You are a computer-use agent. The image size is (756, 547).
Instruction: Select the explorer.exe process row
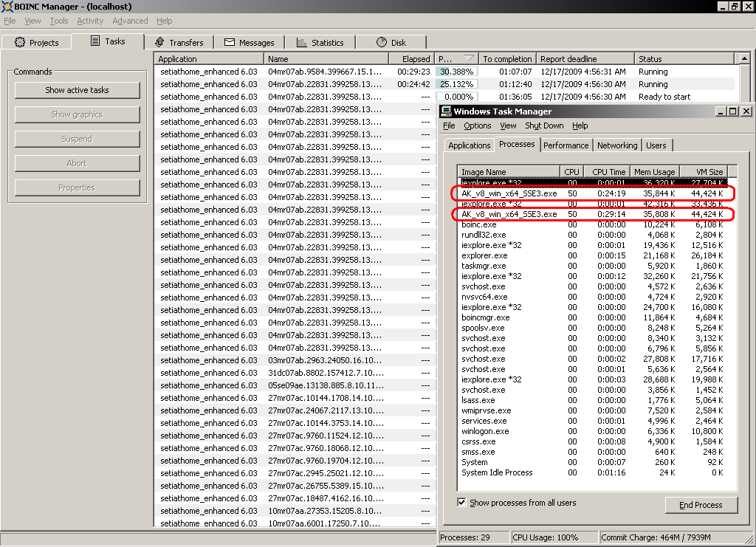click(x=592, y=255)
